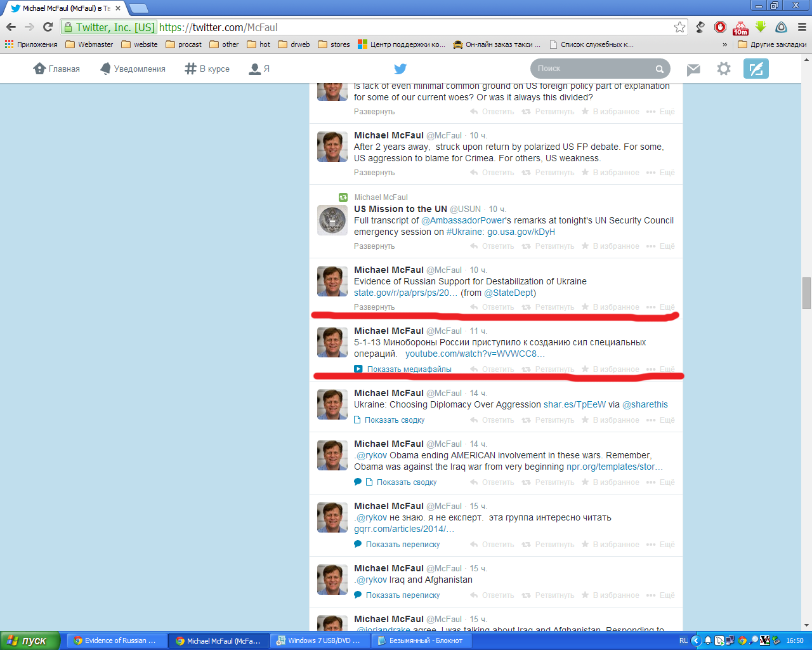
Task: Open Другие закладки folder
Action: coord(772,44)
